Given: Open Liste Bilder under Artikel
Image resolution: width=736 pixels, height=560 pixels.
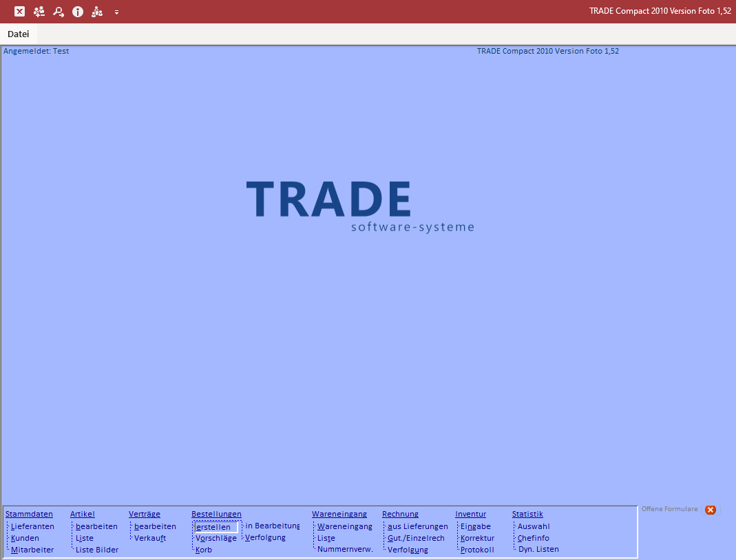Looking at the screenshot, I should [x=97, y=550].
